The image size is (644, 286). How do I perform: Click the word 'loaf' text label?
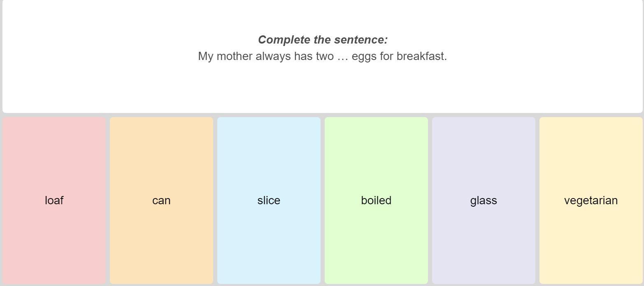[54, 201]
